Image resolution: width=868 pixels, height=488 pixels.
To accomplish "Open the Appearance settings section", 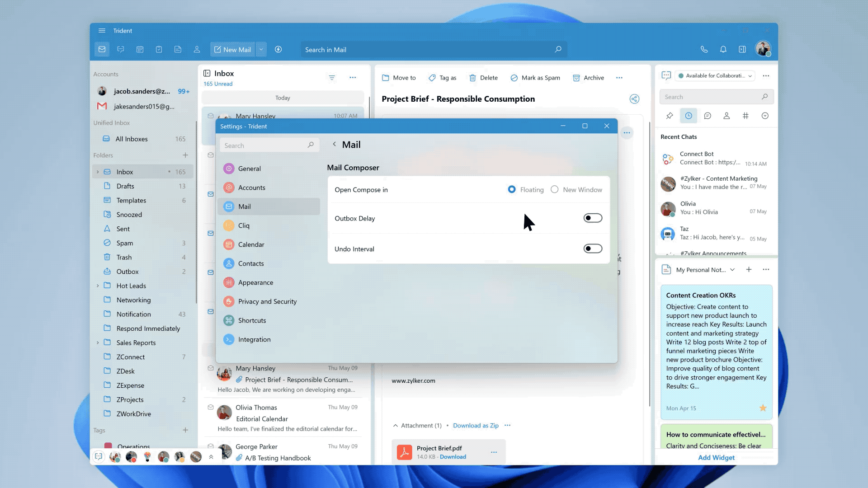I will click(255, 283).
